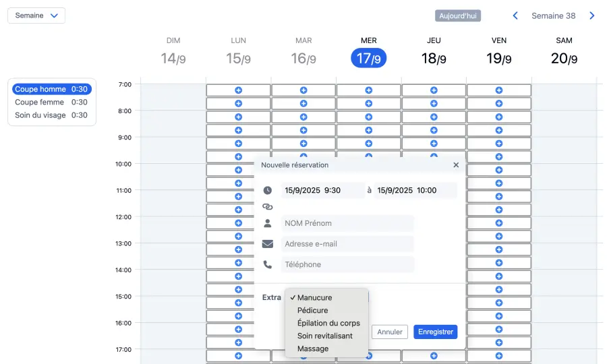Click the plus icon at Monday 7:00
The image size is (607, 364).
click(238, 90)
